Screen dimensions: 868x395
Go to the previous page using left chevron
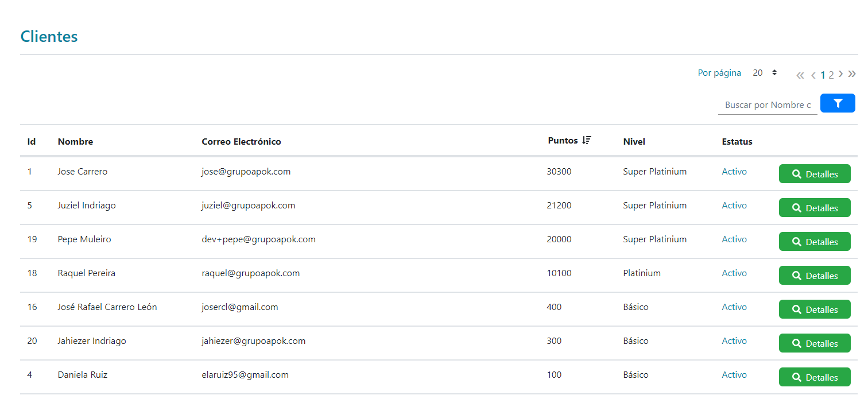point(813,75)
